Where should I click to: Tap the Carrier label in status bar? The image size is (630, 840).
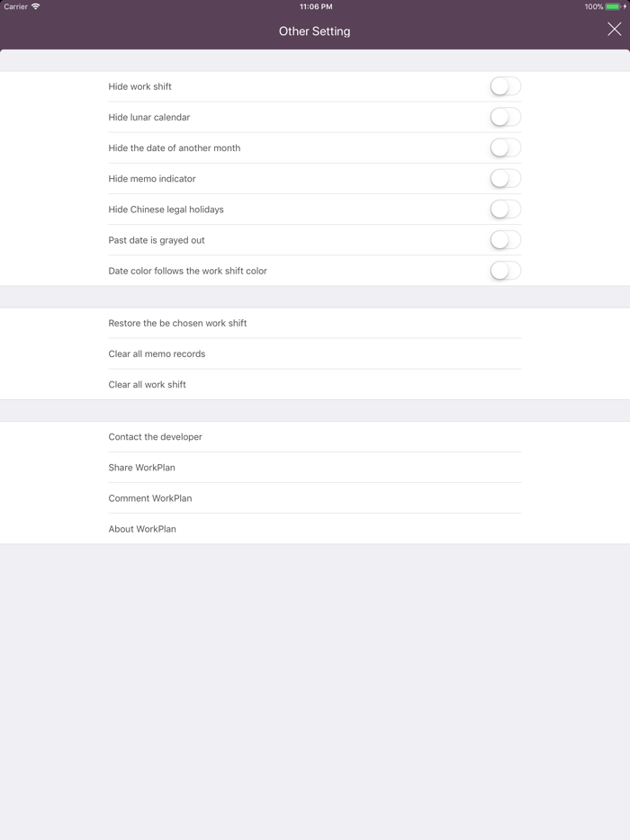pos(15,6)
